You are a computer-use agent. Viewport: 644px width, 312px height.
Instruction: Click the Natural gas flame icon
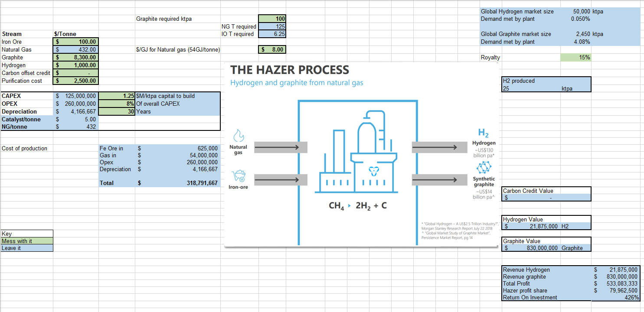tap(238, 136)
